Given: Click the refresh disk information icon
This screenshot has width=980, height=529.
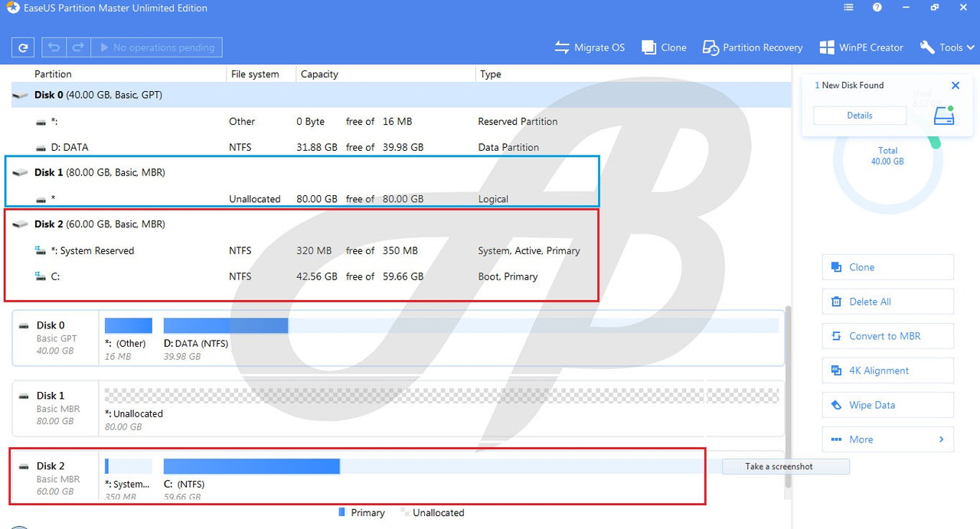Looking at the screenshot, I should coord(23,47).
